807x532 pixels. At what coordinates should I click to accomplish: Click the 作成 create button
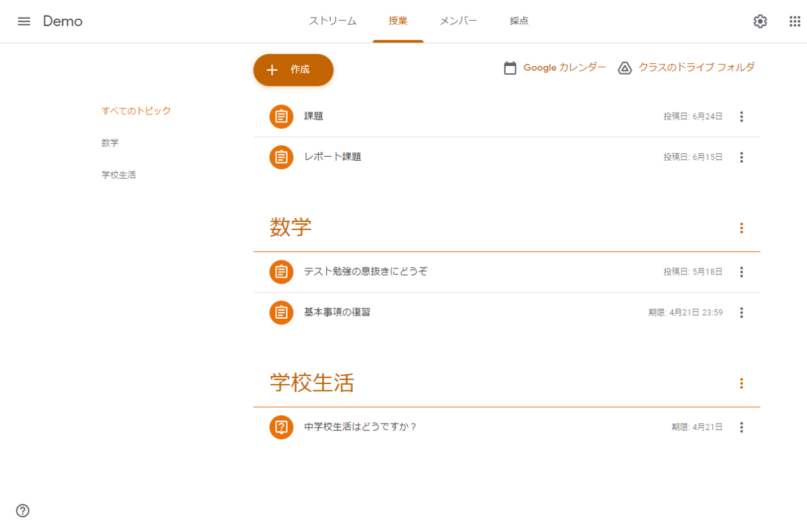293,69
